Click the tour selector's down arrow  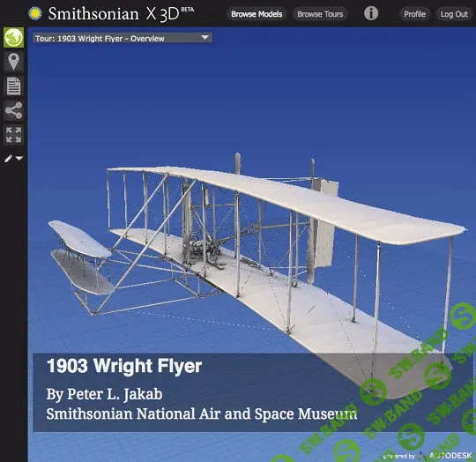pos(205,38)
